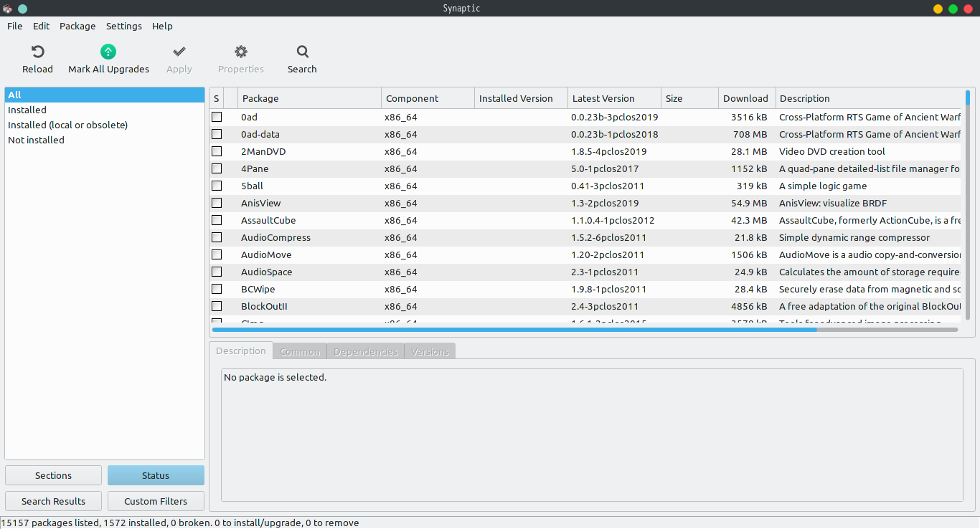
Task: Mark the 0ad-data package checkbox
Action: click(217, 134)
